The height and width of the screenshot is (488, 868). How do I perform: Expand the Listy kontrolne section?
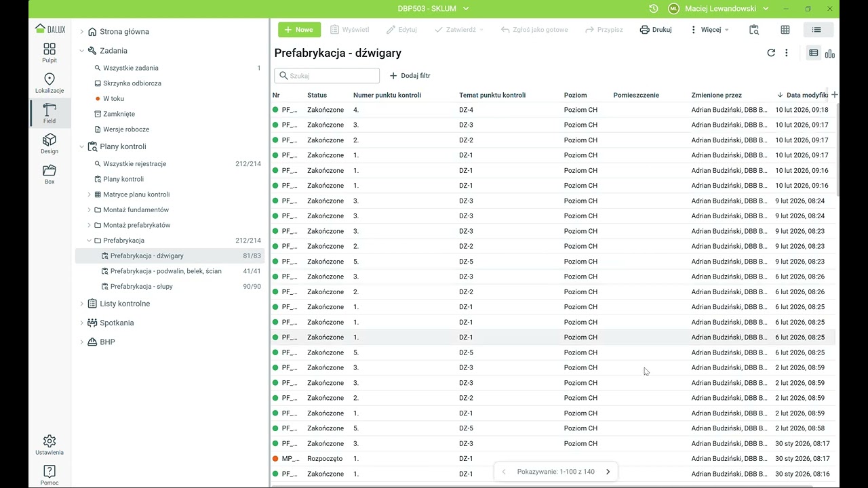tap(82, 304)
